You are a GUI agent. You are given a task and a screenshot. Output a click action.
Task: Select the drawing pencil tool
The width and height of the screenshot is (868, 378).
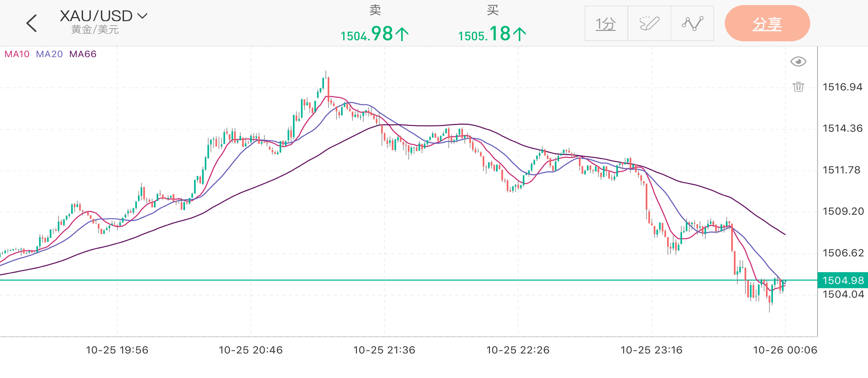coord(649,23)
